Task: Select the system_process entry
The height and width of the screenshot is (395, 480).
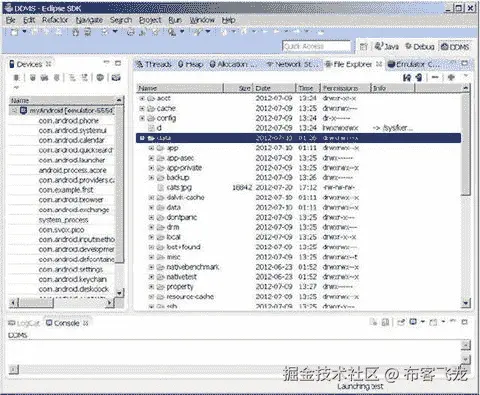Action: click(x=63, y=220)
